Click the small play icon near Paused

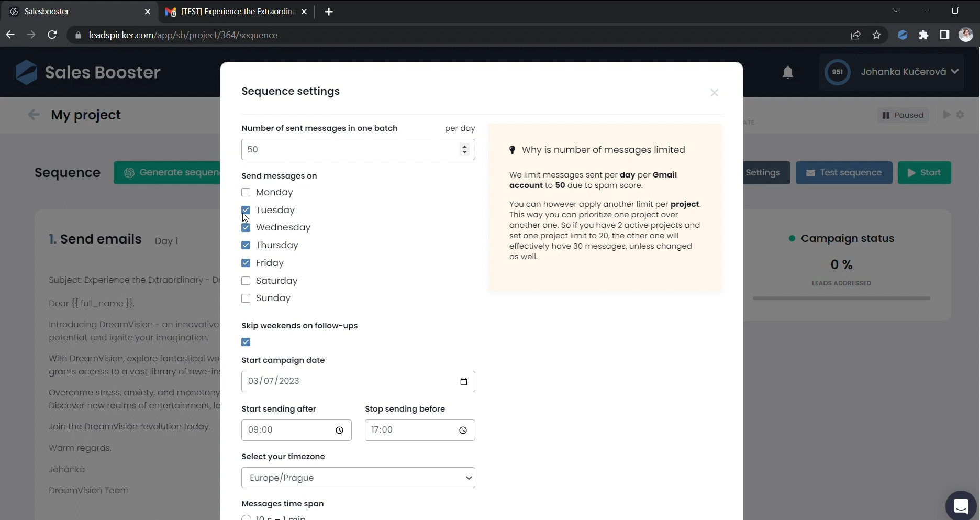(946, 115)
